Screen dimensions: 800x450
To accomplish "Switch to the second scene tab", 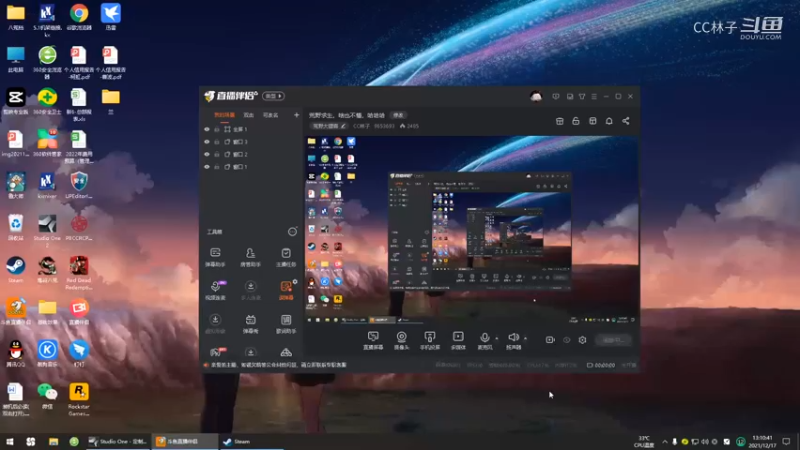I will coord(248,115).
